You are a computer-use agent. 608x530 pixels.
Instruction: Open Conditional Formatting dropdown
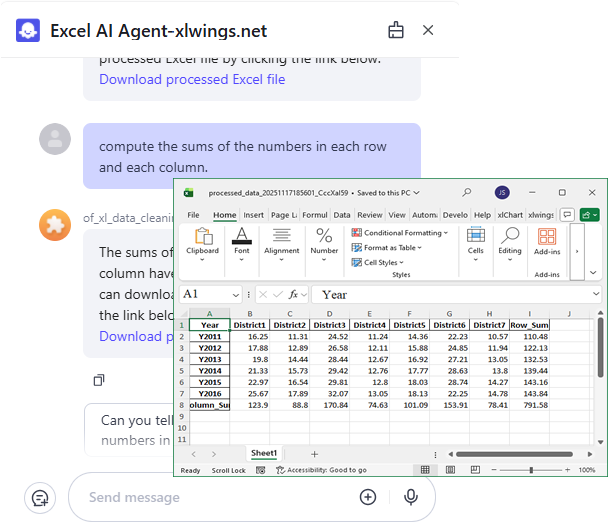click(x=399, y=233)
